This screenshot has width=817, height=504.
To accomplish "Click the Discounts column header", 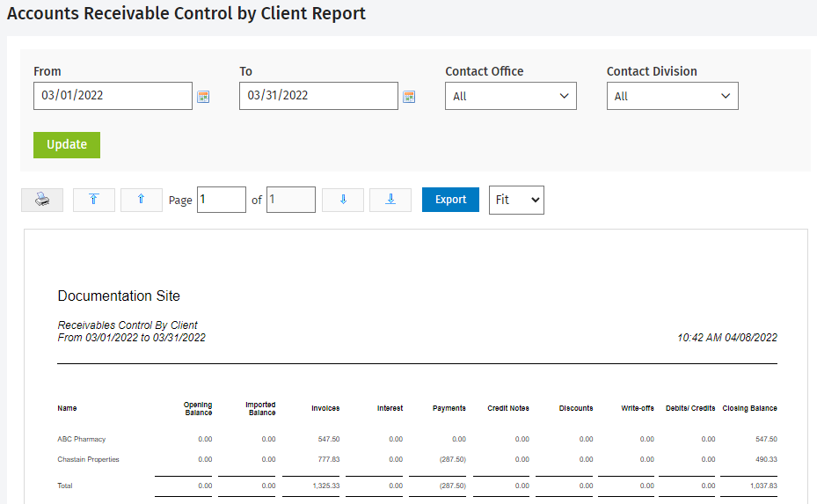I will pyautogui.click(x=576, y=408).
